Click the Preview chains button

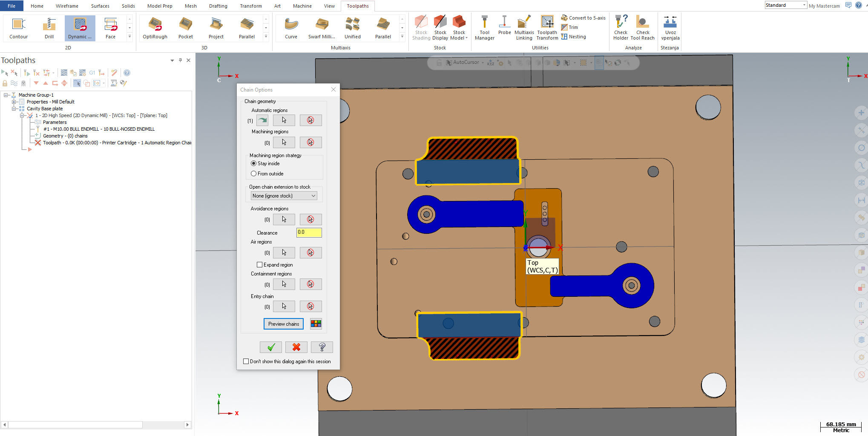coord(284,324)
